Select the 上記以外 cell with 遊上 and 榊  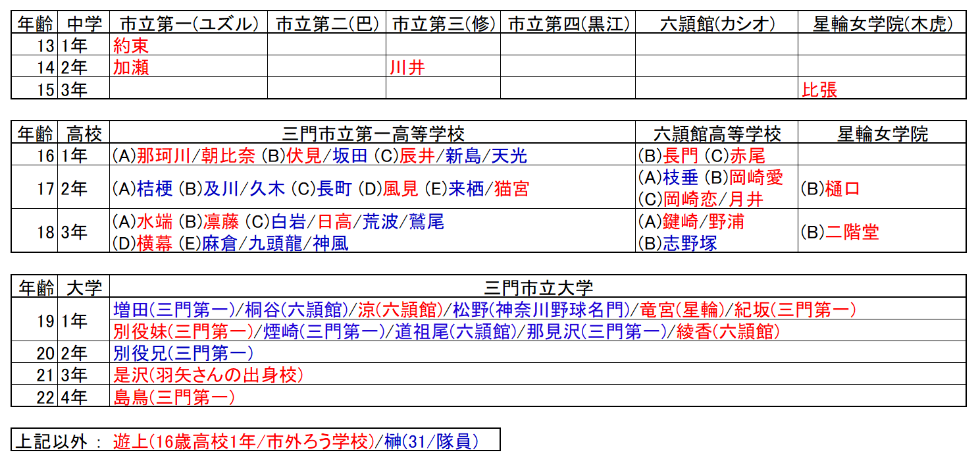tap(255, 440)
